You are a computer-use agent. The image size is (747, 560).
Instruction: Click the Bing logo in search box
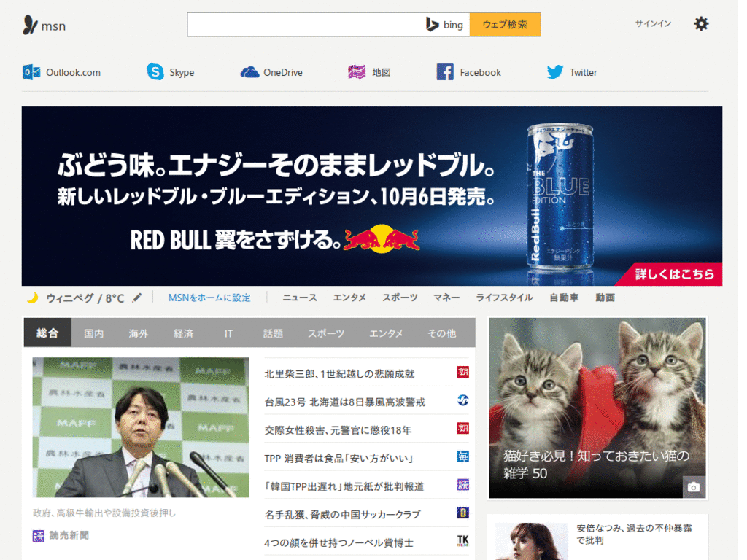tap(444, 24)
